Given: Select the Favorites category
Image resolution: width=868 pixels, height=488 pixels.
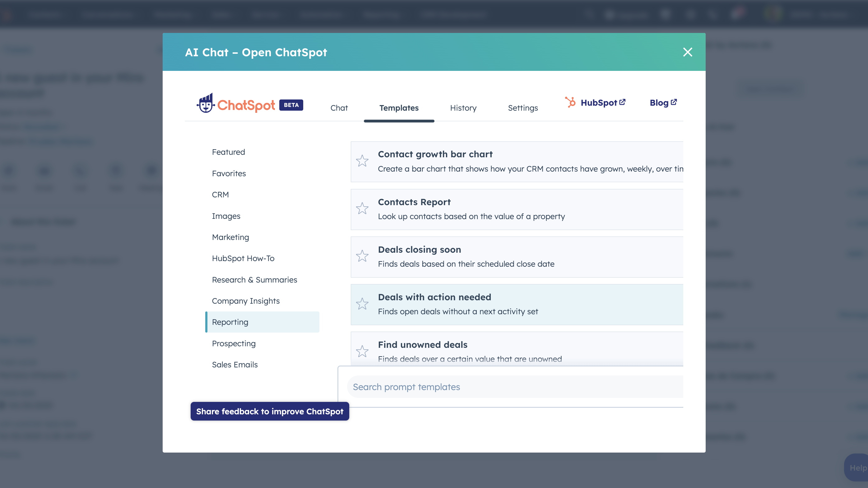Looking at the screenshot, I should pos(229,173).
